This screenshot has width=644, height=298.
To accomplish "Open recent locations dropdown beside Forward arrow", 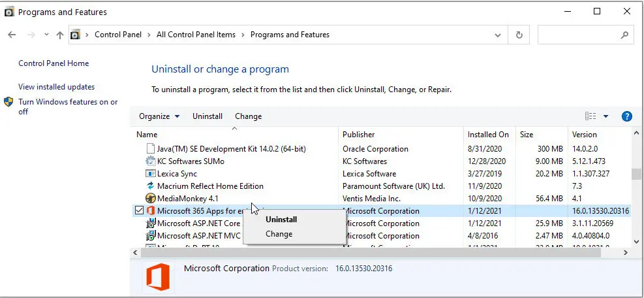I will coord(46,35).
